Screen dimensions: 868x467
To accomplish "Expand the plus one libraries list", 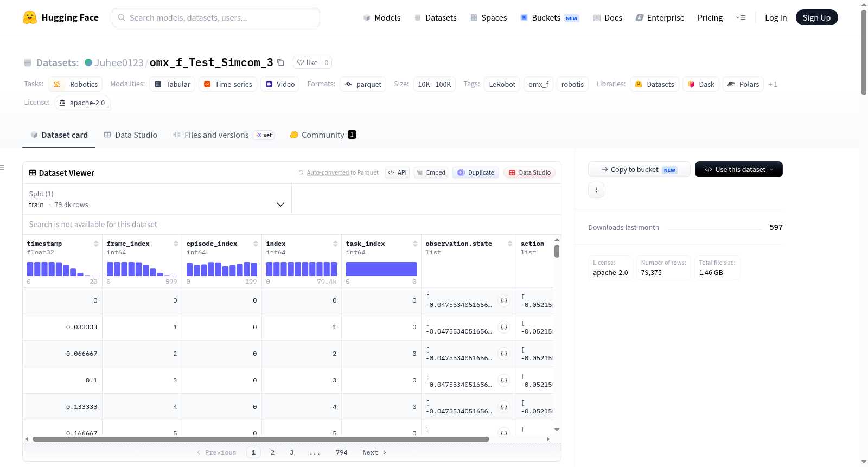I will (773, 84).
